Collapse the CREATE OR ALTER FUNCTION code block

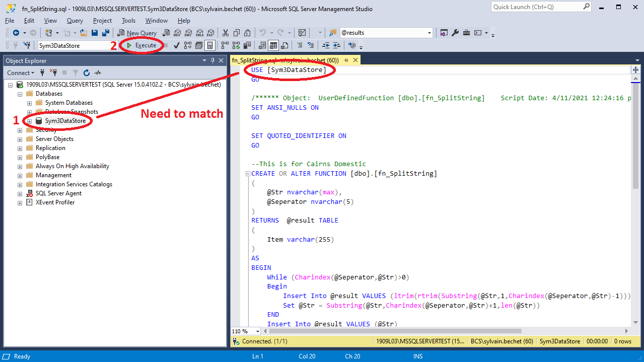pos(247,174)
